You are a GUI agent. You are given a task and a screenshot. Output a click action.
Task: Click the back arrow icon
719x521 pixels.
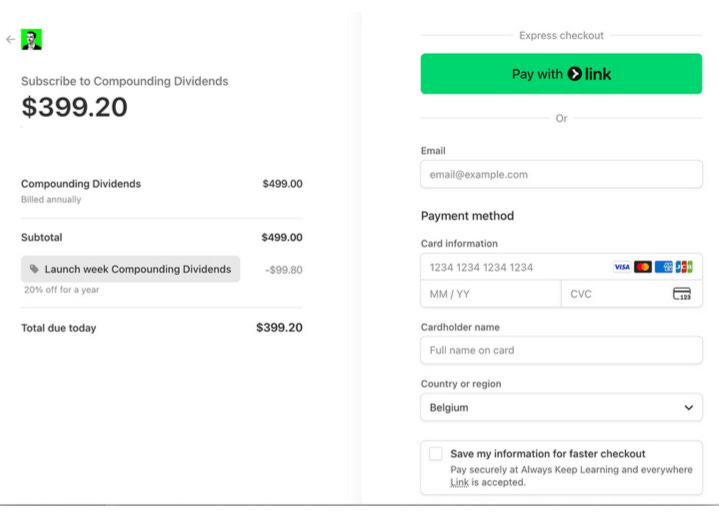point(11,39)
